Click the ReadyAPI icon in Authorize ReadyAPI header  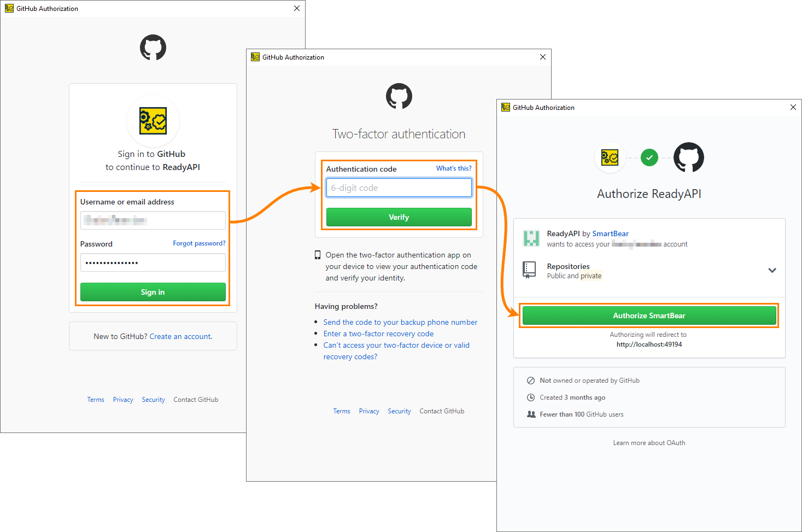click(610, 157)
